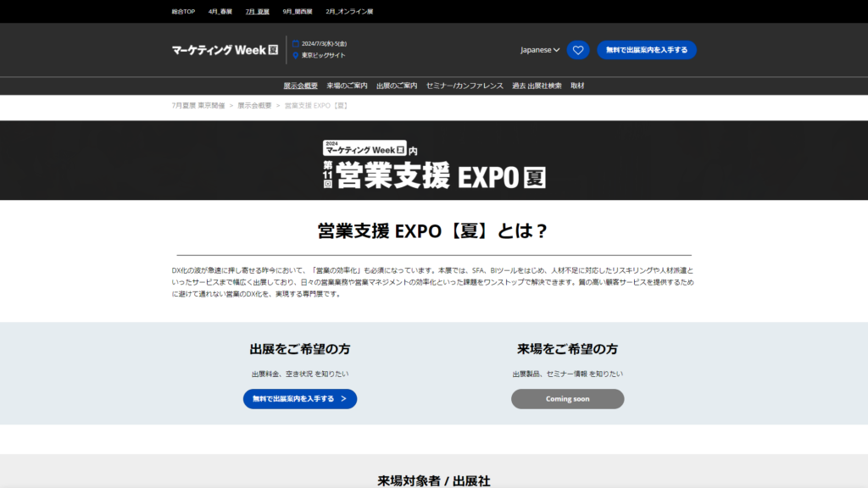Viewport: 868px width, 488px height.
Task: Click the 出展製品、セミナー情報 を知りたい text
Action: pos(567,374)
